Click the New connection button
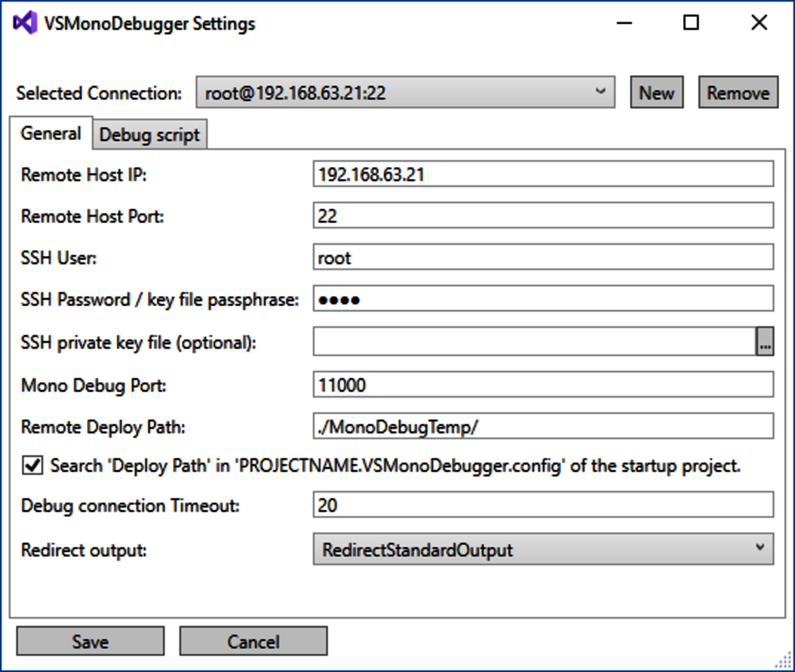Viewport: 795px width, 672px height. (x=656, y=92)
